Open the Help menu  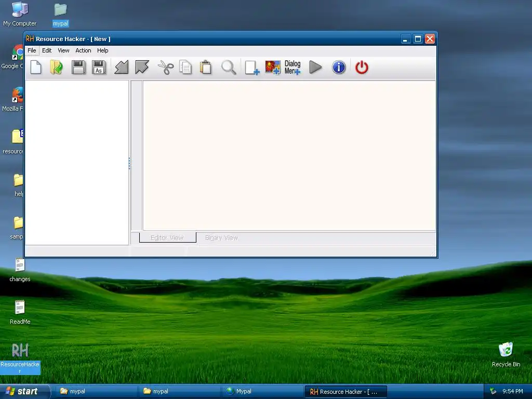102,50
